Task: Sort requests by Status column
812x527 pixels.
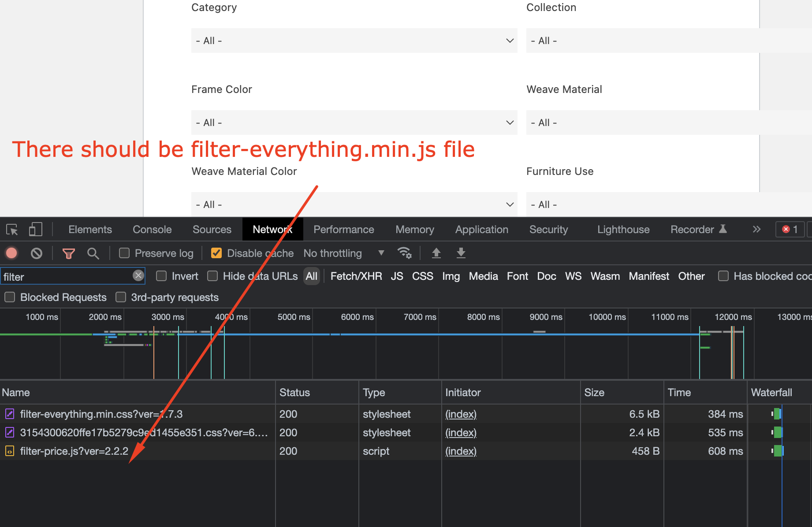Action: pos(317,392)
